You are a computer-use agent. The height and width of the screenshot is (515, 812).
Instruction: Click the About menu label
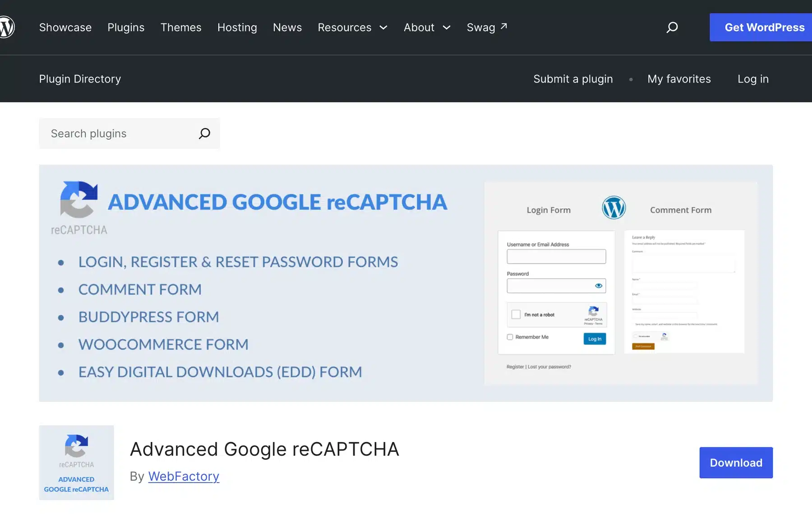point(419,28)
